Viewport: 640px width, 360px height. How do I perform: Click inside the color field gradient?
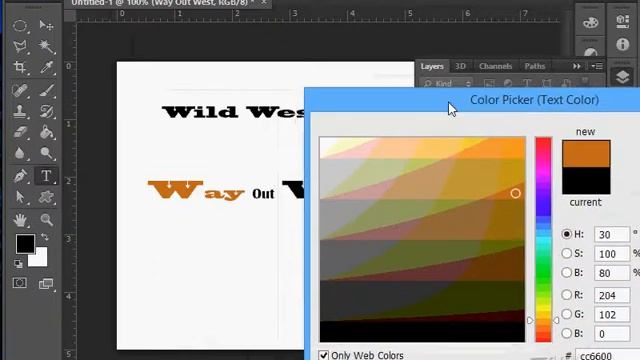pyautogui.click(x=422, y=240)
